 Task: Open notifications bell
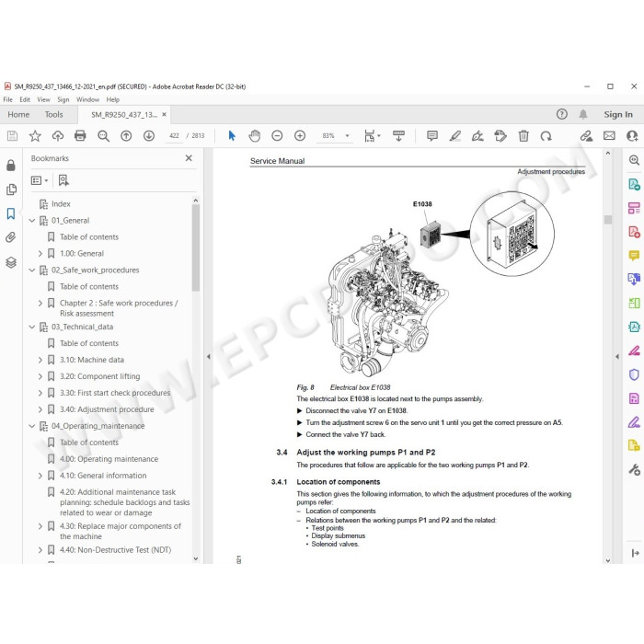[x=583, y=114]
